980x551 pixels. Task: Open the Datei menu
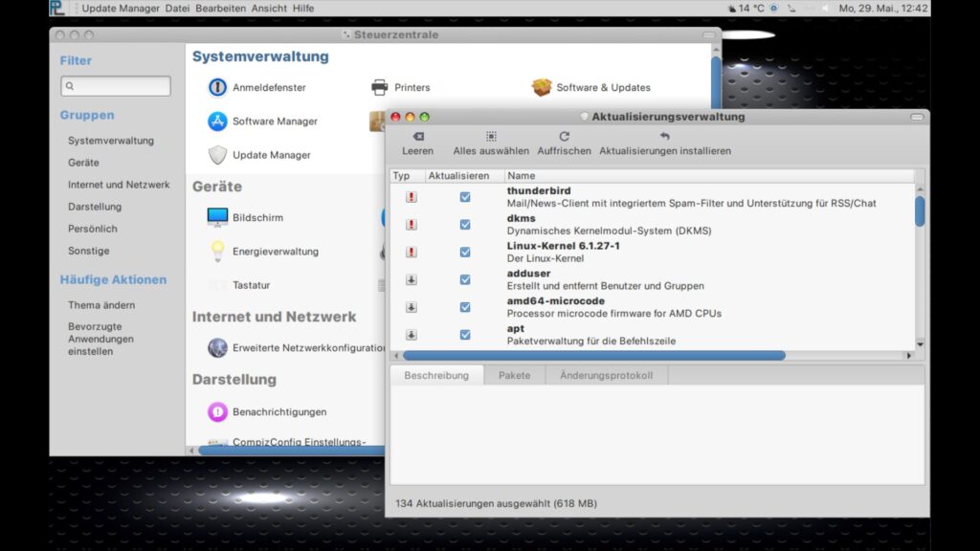177,8
